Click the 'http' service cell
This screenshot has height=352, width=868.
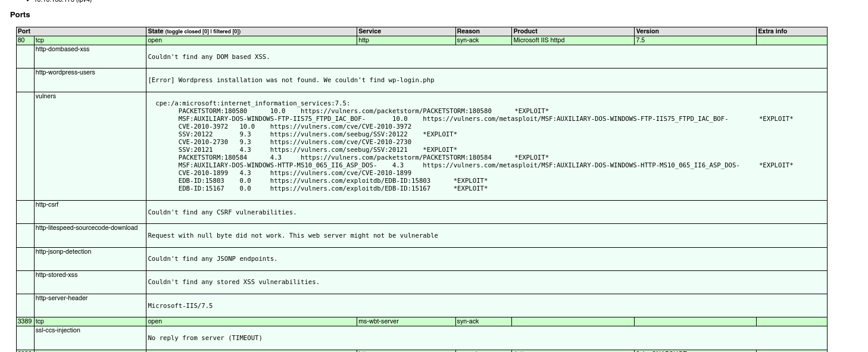pyautogui.click(x=406, y=41)
